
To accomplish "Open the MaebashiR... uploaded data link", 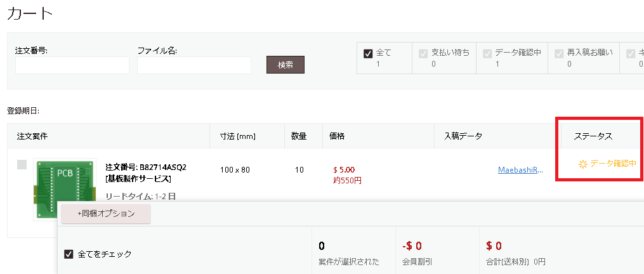I will (x=520, y=169).
